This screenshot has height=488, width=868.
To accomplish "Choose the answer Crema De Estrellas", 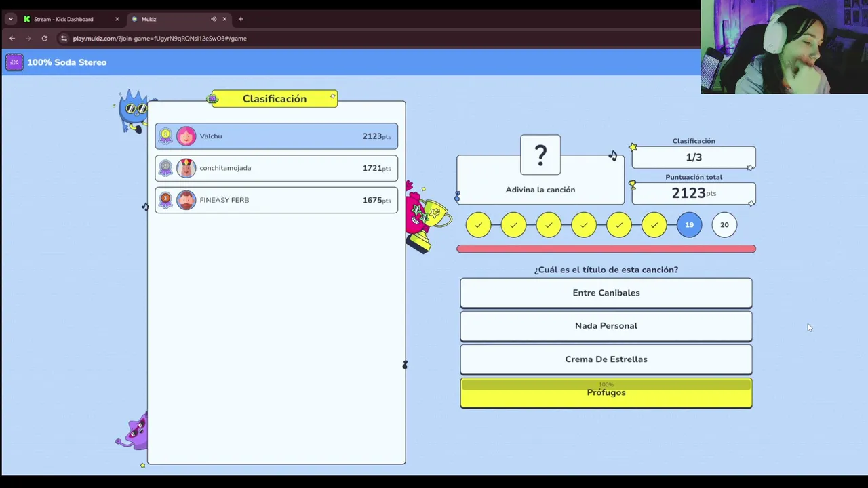I will pyautogui.click(x=606, y=359).
